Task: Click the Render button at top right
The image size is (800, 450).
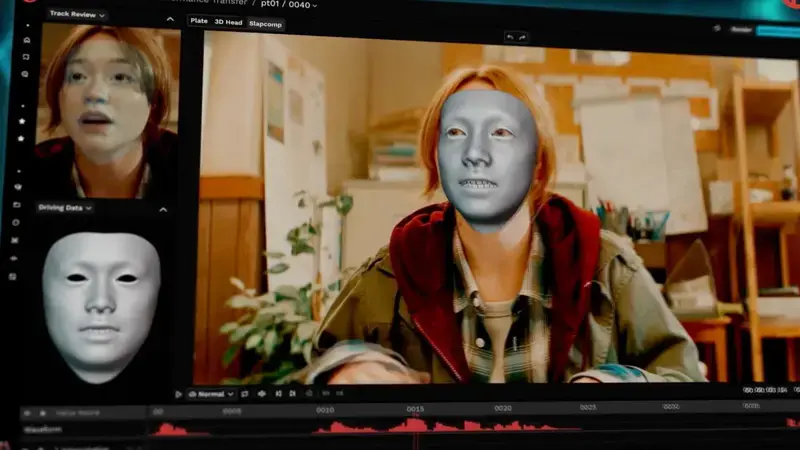Action: (x=741, y=29)
